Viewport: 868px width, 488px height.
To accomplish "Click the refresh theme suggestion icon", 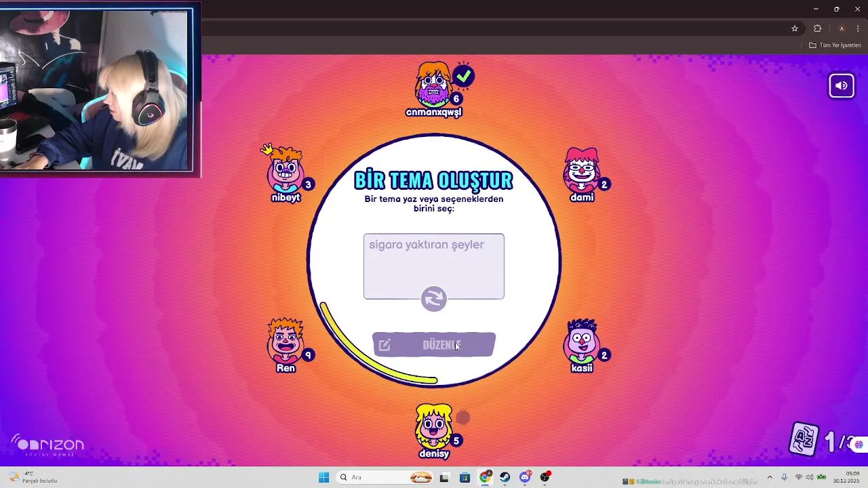I will coord(434,299).
